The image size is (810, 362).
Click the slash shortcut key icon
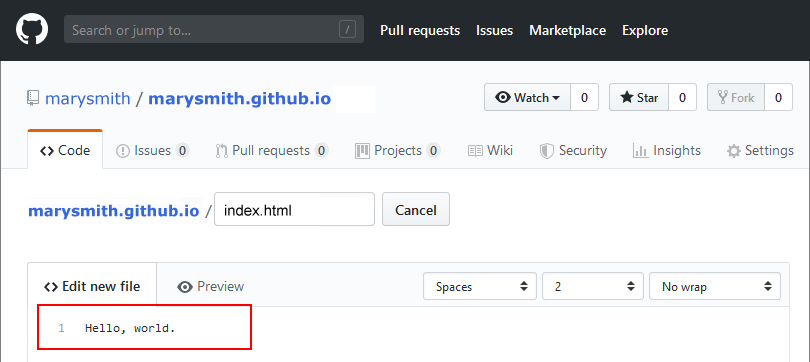[347, 29]
